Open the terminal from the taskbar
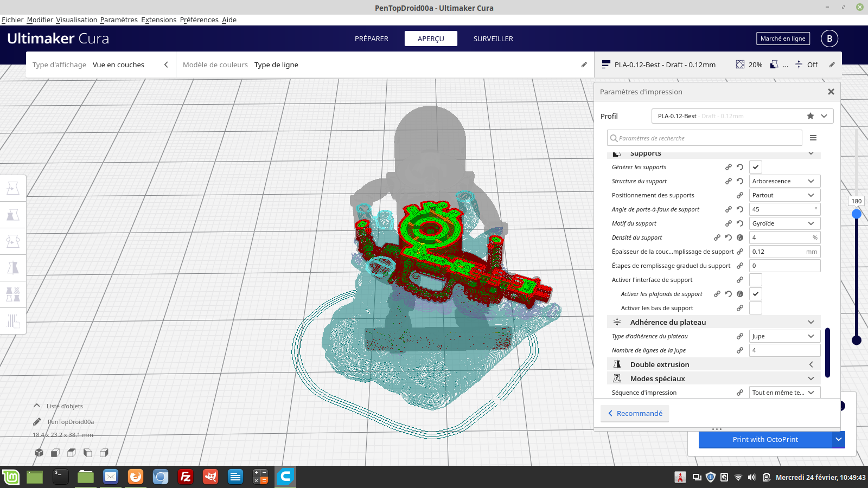868x488 pixels. tap(60, 477)
